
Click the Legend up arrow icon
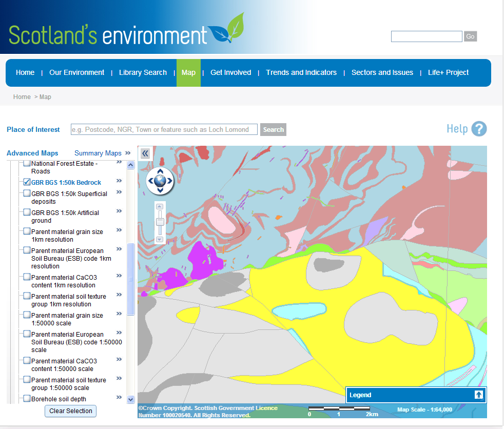click(479, 395)
